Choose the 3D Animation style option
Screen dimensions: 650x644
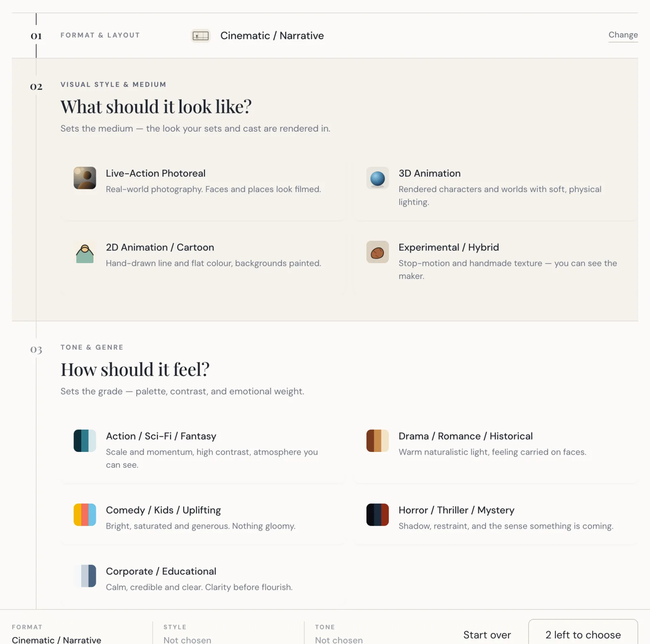[x=496, y=188]
